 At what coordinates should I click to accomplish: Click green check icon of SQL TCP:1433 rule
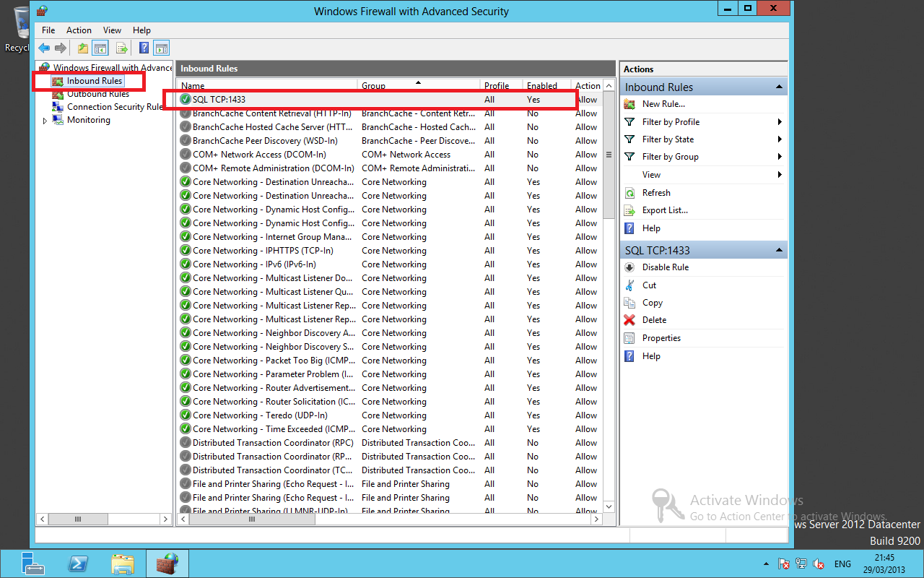186,99
